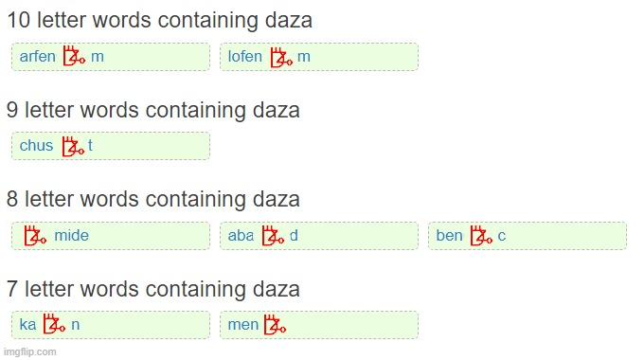Open the word link starting with lofen

pos(269,57)
